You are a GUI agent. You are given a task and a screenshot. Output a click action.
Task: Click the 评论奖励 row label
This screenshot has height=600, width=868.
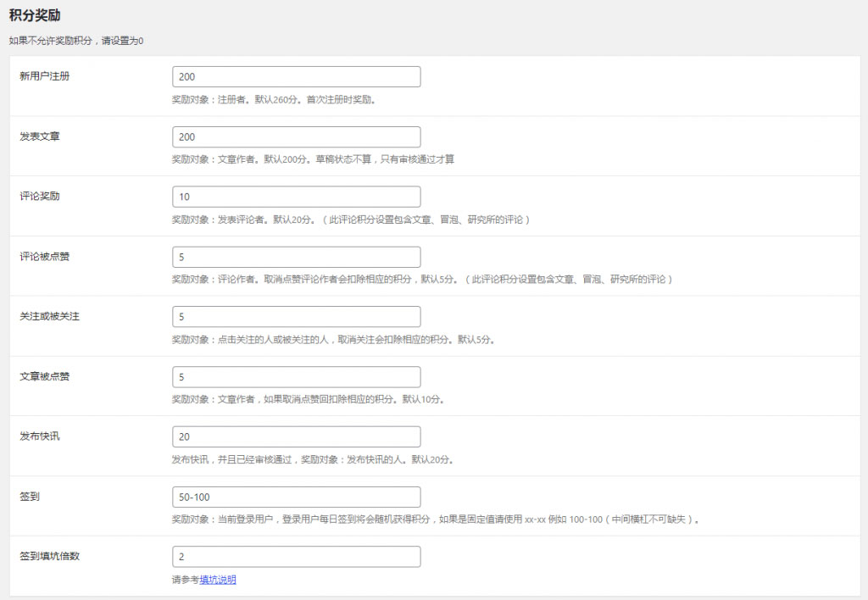[39, 196]
